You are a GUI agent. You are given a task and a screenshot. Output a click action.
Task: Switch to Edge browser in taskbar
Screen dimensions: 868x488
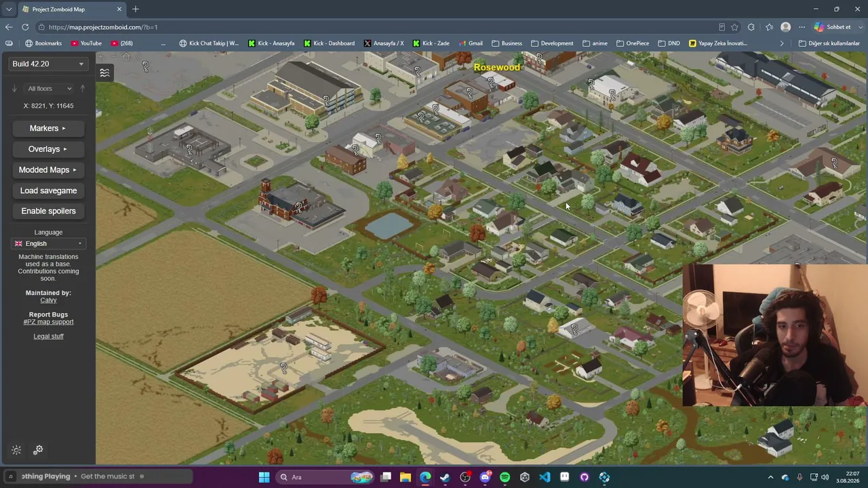[x=425, y=477]
